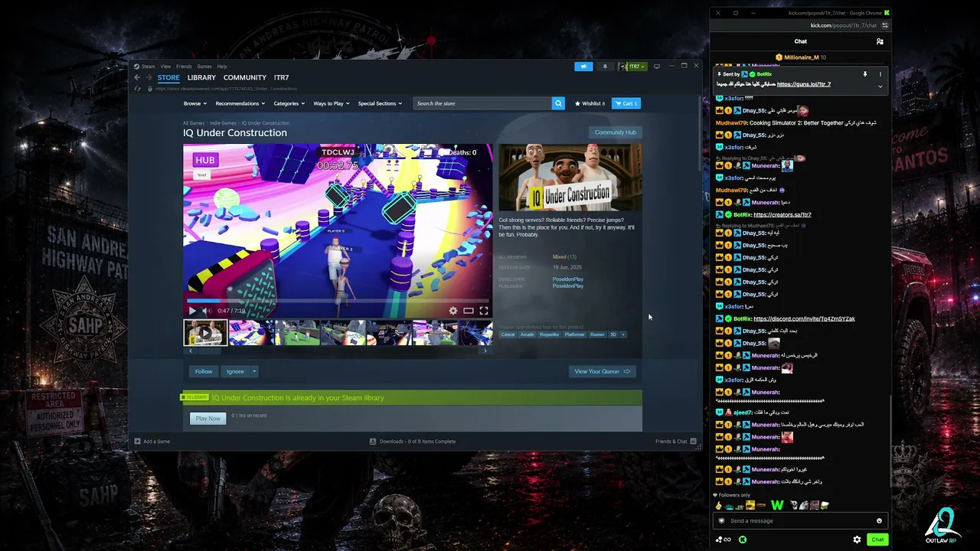The width and height of the screenshot is (980, 551).
Task: Go back in Steam navigation
Action: click(137, 77)
